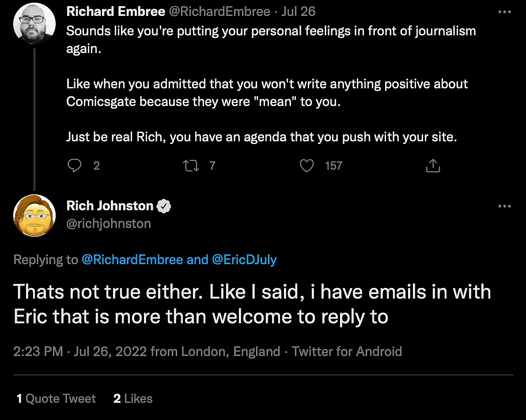Viewport: 526px width, 420px height.
Task: View the 1 Quote Tweet list
Action: tap(56, 399)
